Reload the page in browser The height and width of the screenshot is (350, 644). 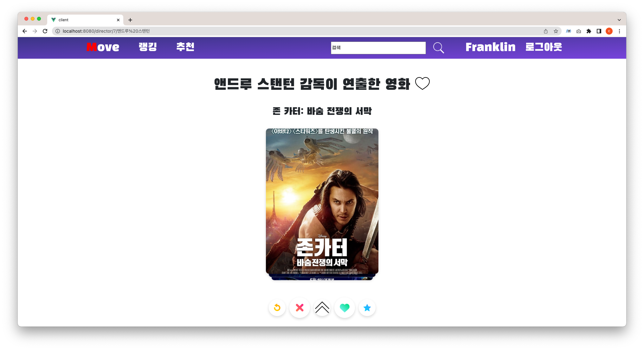[45, 31]
